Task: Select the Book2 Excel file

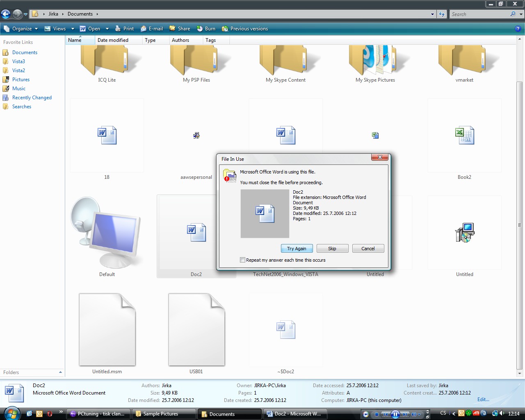Action: click(x=465, y=139)
